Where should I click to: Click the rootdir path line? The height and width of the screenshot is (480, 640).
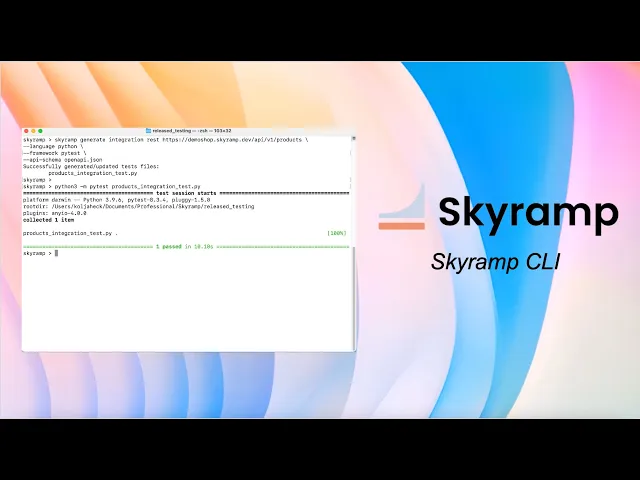(x=139, y=207)
